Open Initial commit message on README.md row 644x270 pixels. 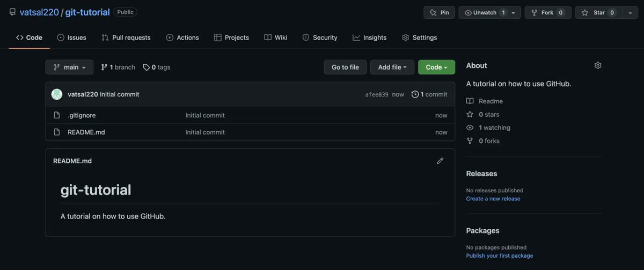point(205,132)
